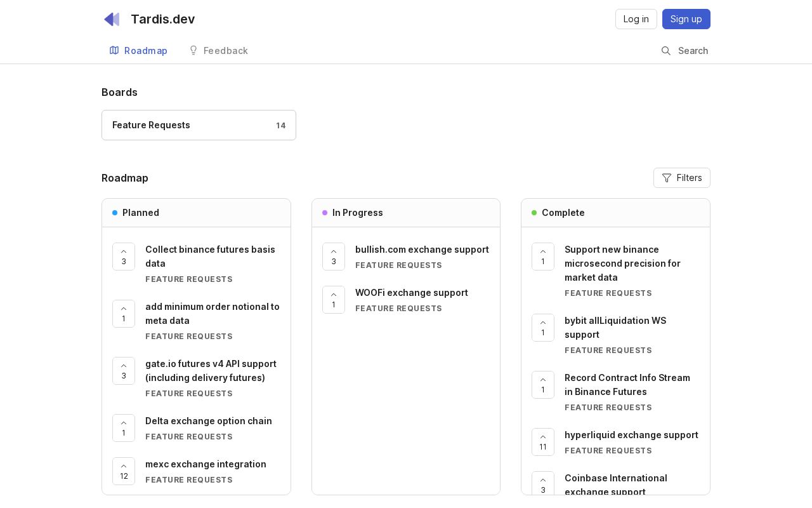
Task: Upvote hyperliquid exchange support
Action: 543,442
